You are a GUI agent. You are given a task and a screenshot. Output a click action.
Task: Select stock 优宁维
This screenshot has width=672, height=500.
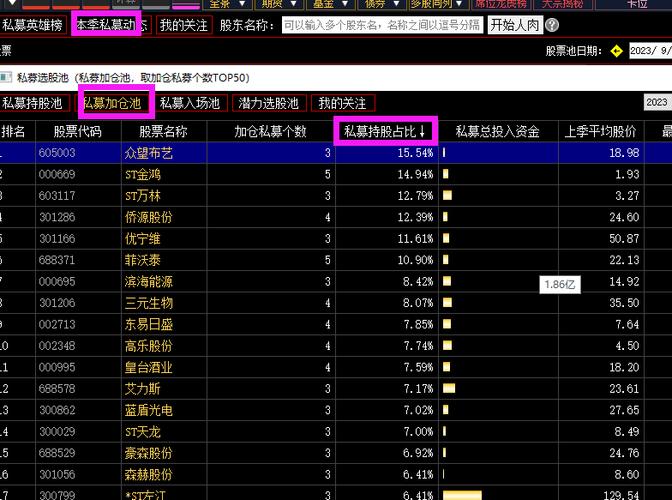point(143,239)
